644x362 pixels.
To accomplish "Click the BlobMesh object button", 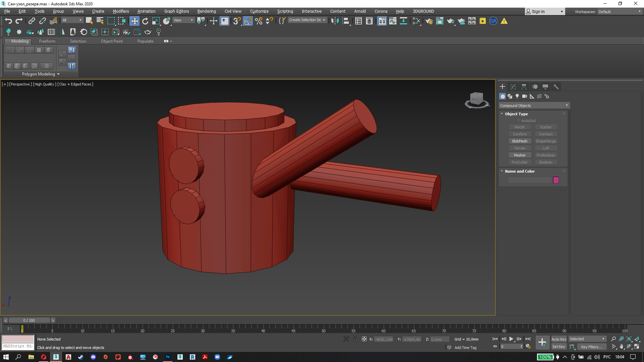I will 519,141.
